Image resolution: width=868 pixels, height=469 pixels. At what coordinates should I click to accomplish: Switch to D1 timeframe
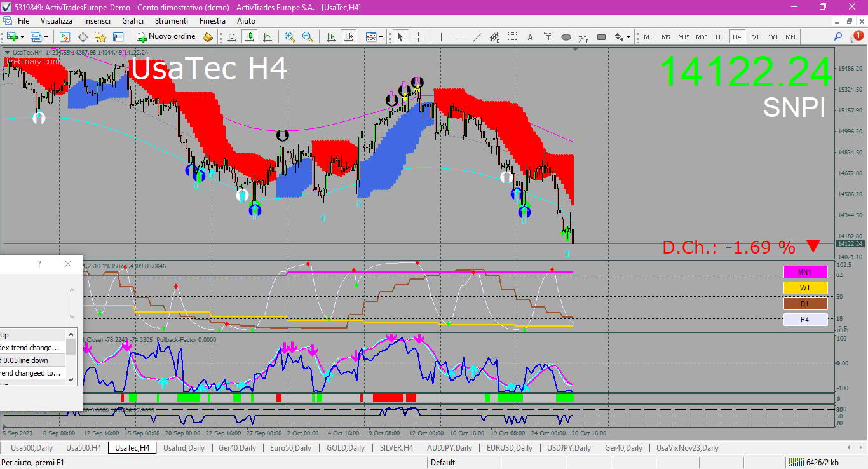(x=755, y=37)
